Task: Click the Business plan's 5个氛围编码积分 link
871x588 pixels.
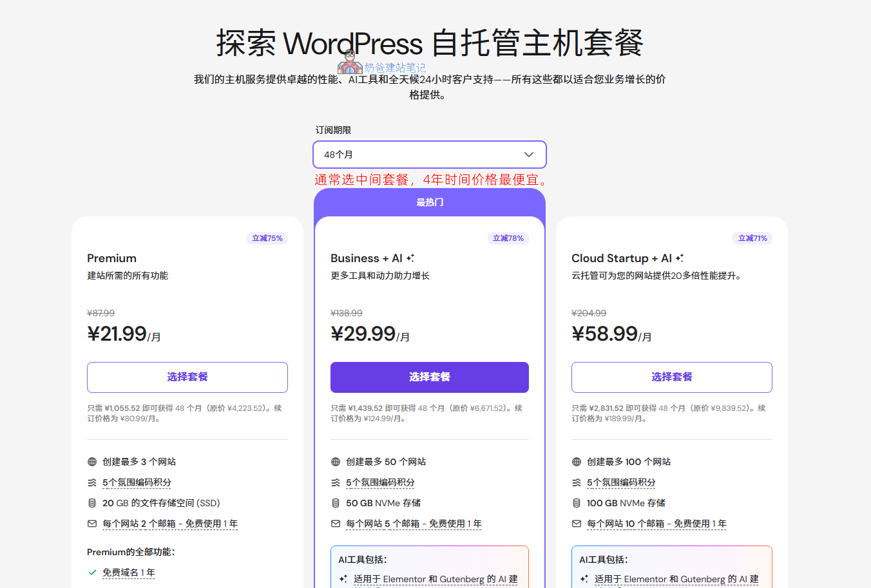Action: [380, 482]
